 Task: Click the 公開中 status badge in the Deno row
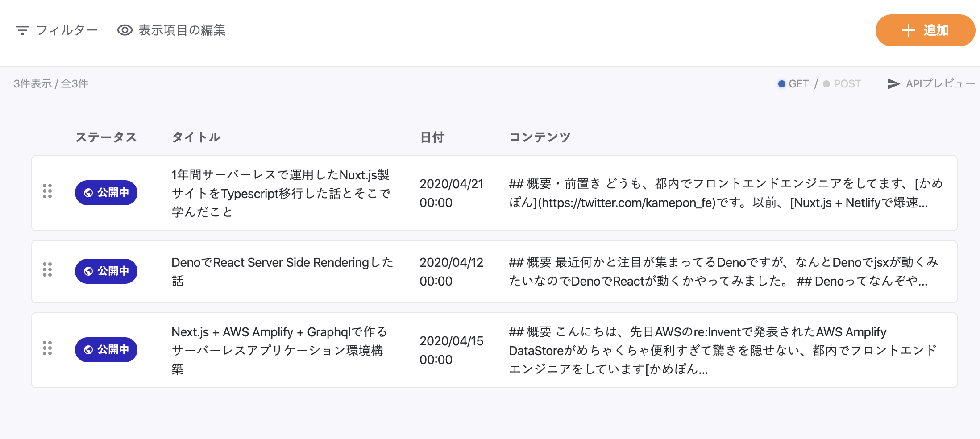coord(106,271)
